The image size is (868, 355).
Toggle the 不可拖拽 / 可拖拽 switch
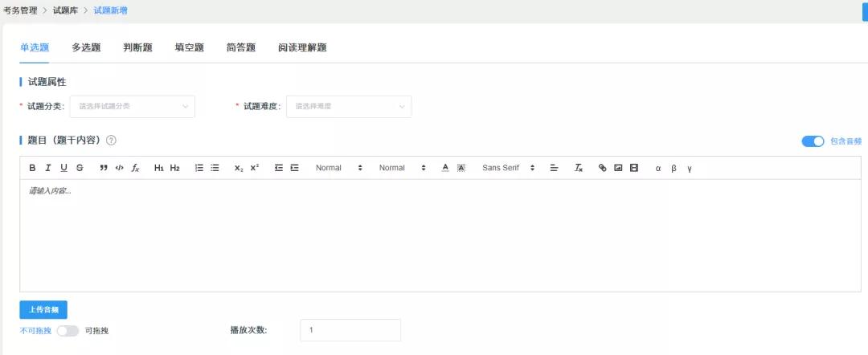pos(68,331)
